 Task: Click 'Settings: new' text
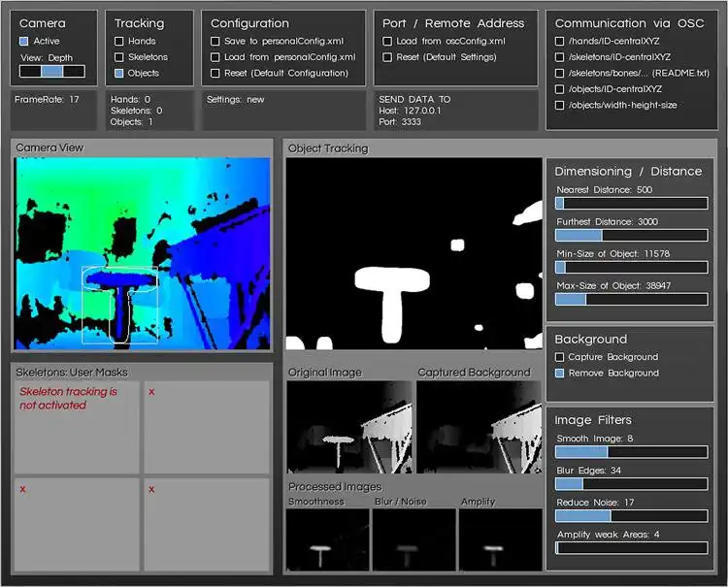pos(236,99)
